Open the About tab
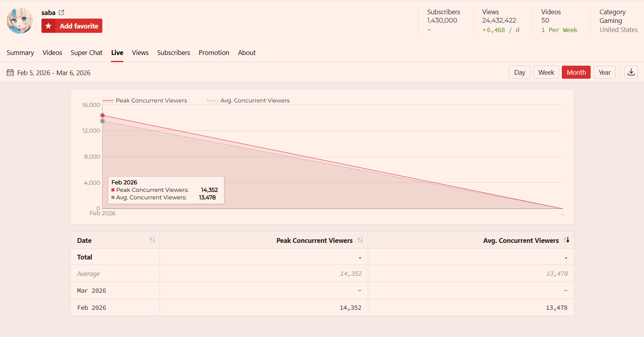Viewport: 644px width, 337px height. click(247, 53)
